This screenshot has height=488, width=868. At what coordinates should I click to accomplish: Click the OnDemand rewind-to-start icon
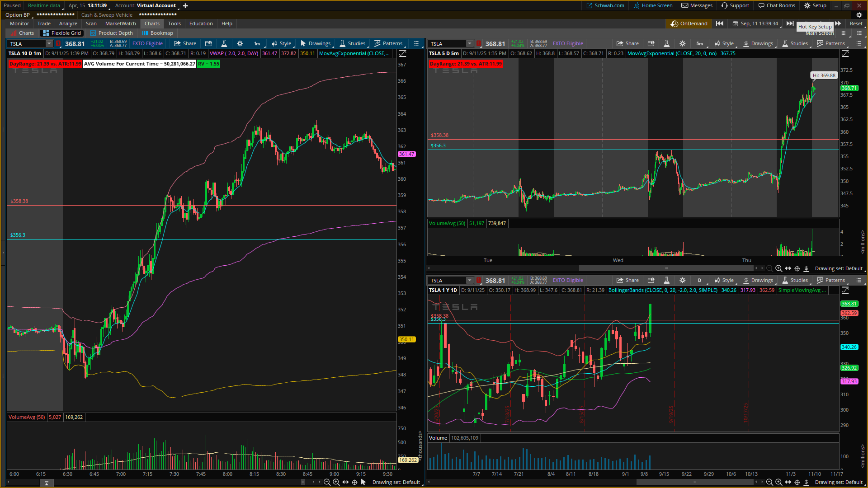click(720, 23)
